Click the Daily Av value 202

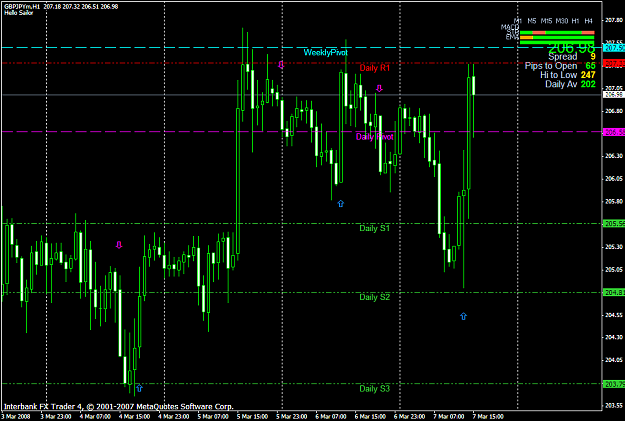point(588,84)
